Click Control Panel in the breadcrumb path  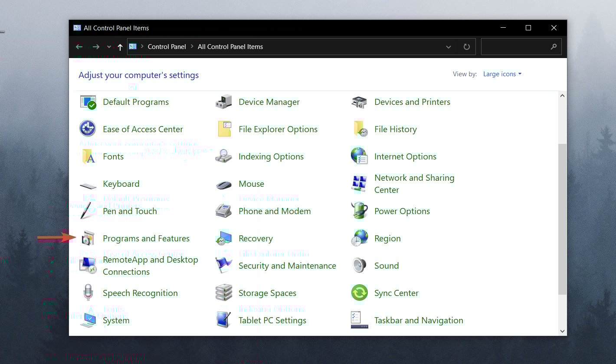pyautogui.click(x=167, y=47)
